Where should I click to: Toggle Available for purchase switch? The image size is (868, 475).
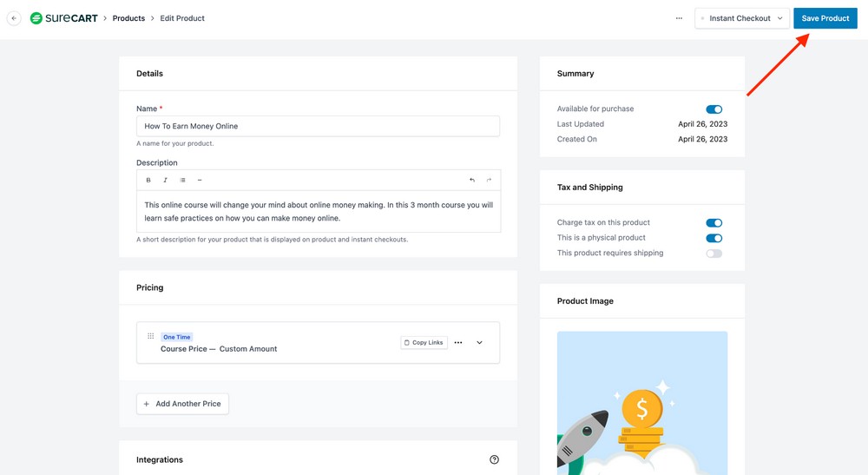point(713,109)
